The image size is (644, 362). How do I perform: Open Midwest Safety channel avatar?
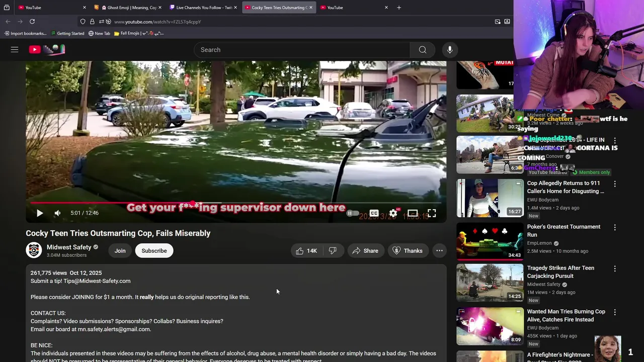[34, 250]
